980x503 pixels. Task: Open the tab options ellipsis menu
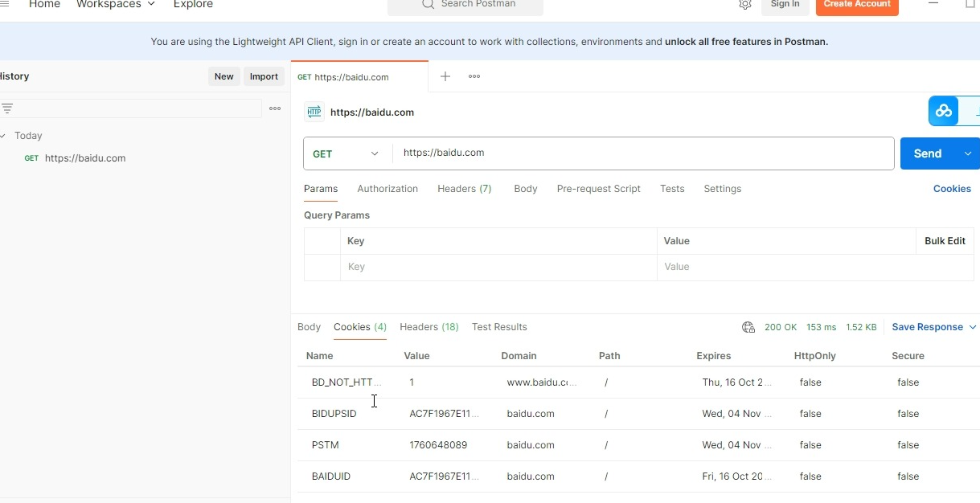tap(474, 76)
